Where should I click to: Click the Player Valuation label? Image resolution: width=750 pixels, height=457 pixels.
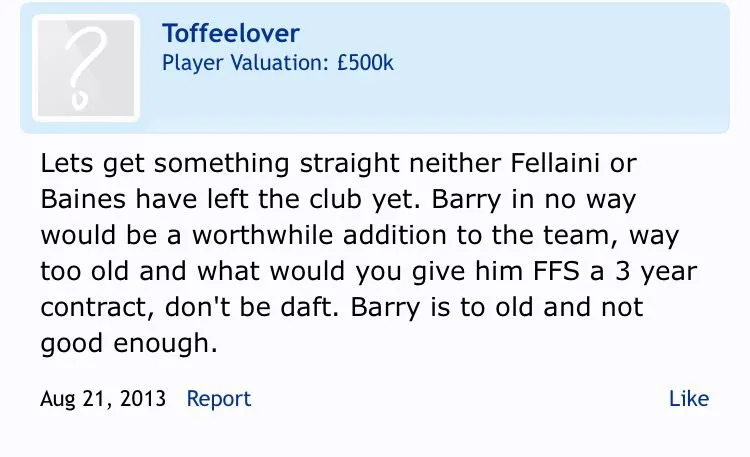[x=244, y=63]
